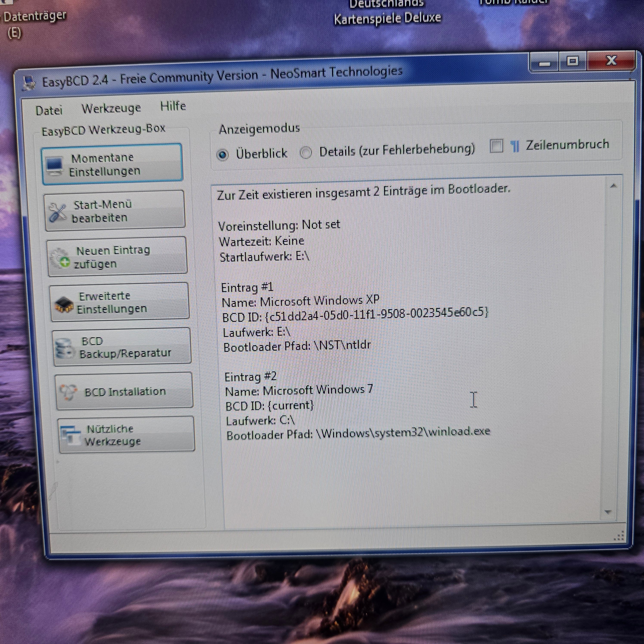Click the blue pilcrow Zeilenumbruch icon
This screenshot has width=644, height=644.
click(x=515, y=146)
